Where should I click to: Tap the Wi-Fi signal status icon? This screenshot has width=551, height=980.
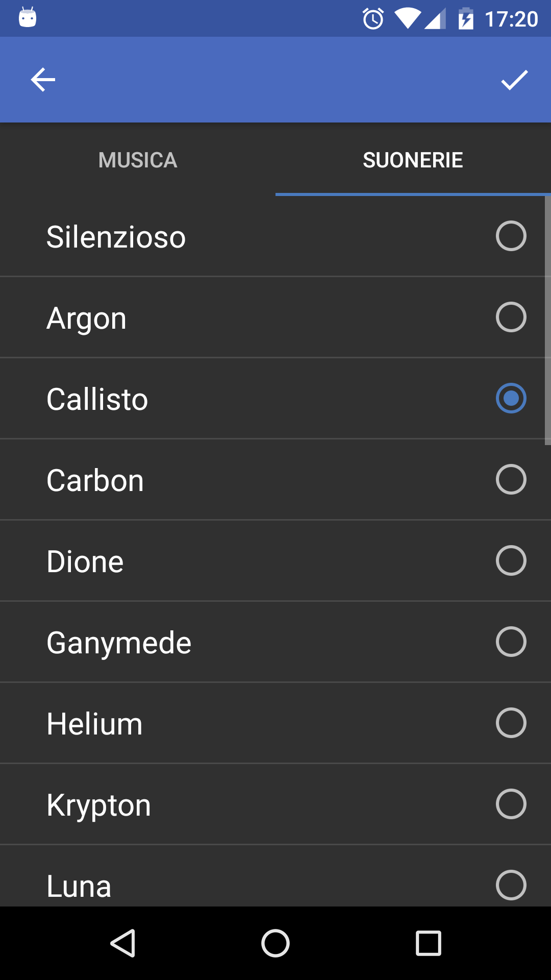click(x=407, y=18)
